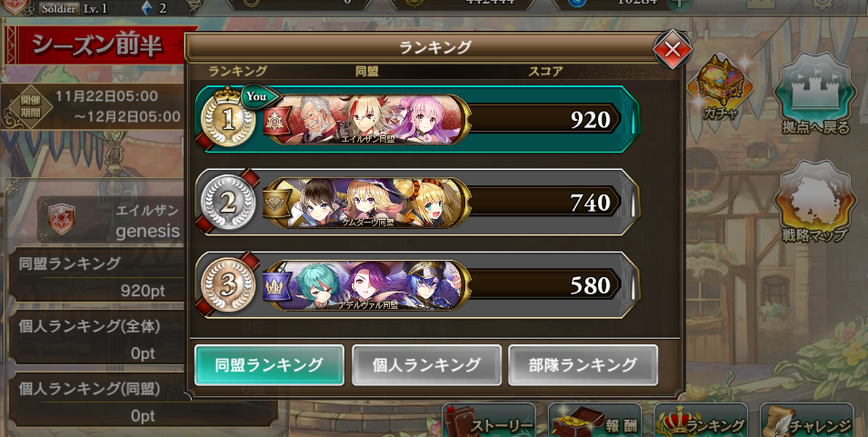Open the ストーリー button
This screenshot has height=437, width=868.
(489, 422)
